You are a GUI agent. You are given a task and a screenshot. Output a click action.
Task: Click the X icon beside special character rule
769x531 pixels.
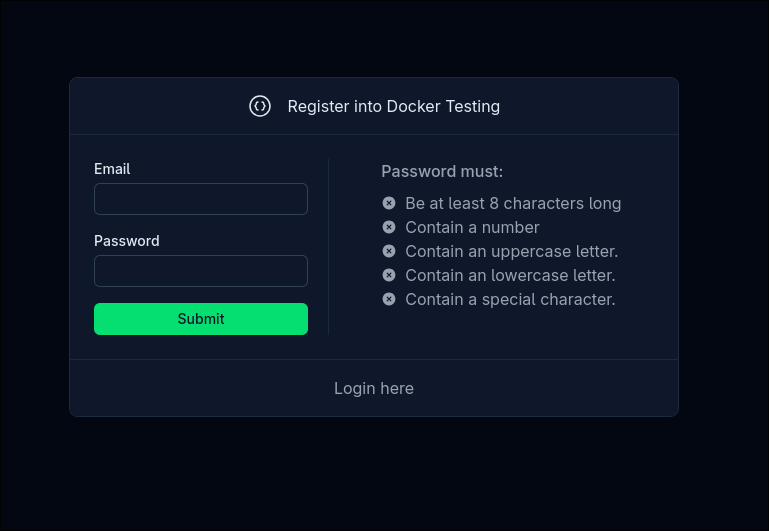389,299
